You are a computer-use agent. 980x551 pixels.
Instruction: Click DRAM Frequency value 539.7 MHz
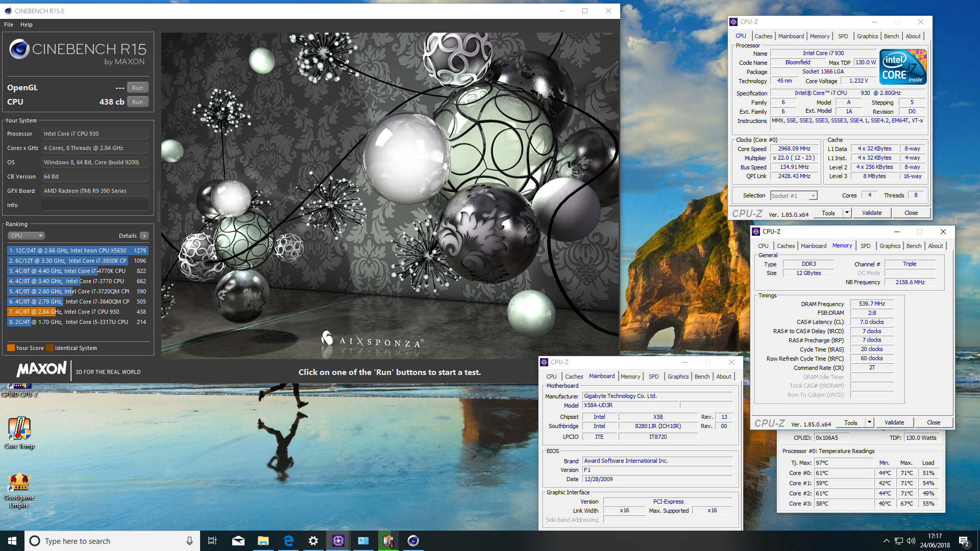[872, 304]
